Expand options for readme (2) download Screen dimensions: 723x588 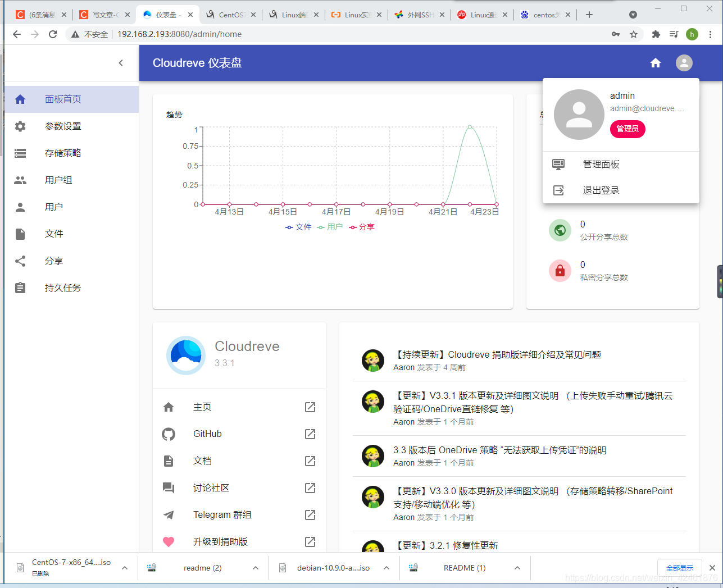tap(256, 568)
